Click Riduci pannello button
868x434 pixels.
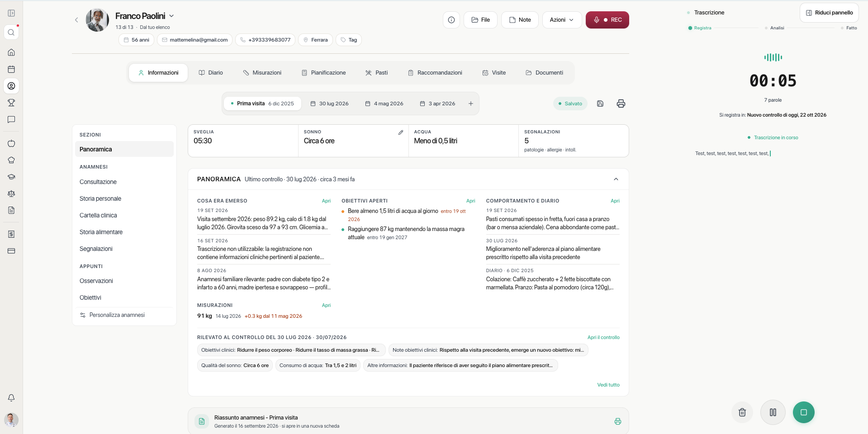click(x=830, y=13)
